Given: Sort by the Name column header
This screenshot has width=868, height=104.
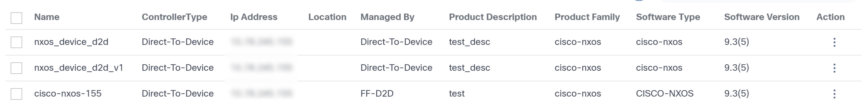Looking at the screenshot, I should pos(47,17).
